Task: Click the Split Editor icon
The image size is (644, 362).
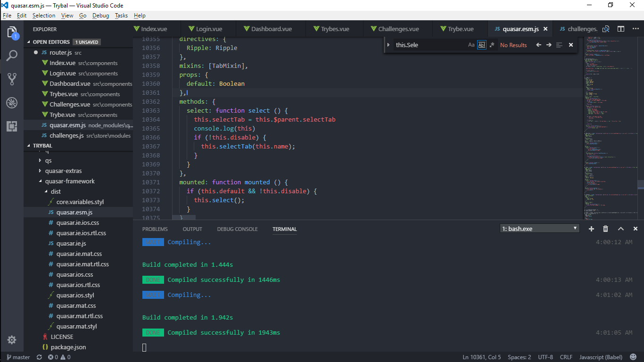Action: (x=620, y=29)
